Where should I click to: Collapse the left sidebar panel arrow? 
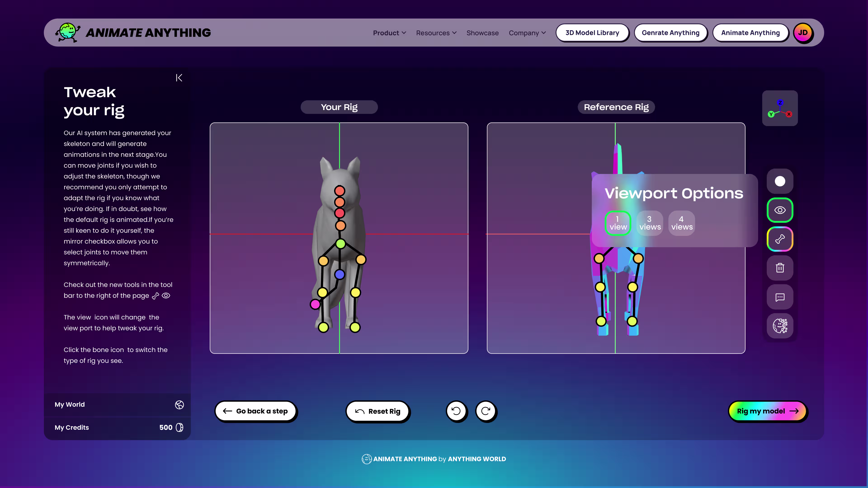point(179,78)
